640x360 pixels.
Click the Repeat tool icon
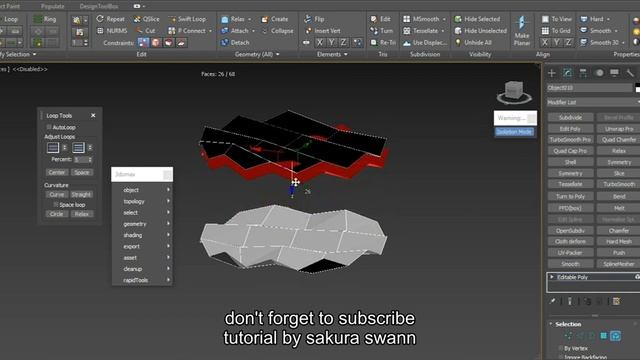pos(100,19)
